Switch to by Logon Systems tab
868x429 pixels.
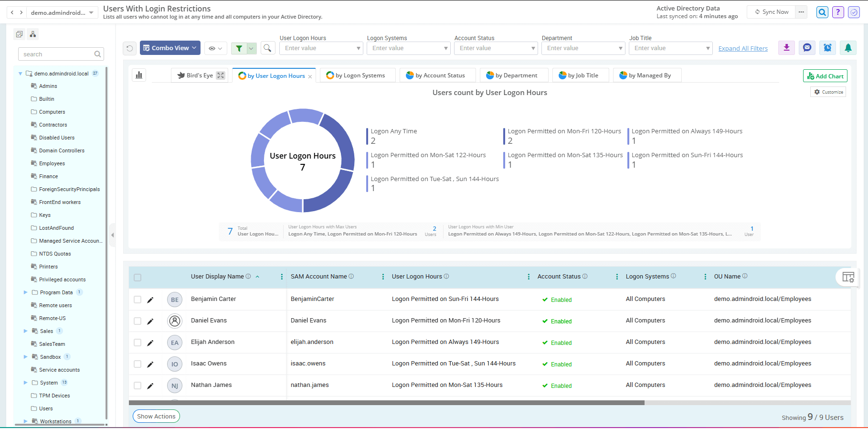coord(357,75)
